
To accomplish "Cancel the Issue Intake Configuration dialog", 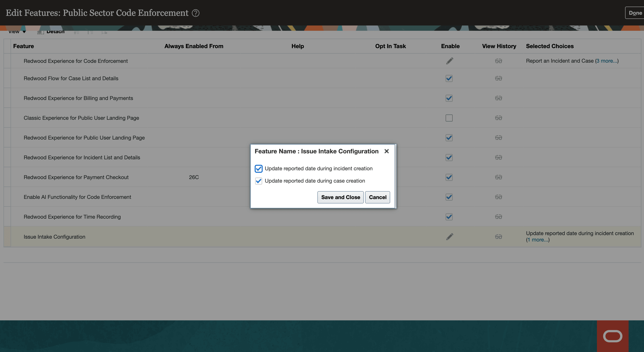I will coord(377,197).
